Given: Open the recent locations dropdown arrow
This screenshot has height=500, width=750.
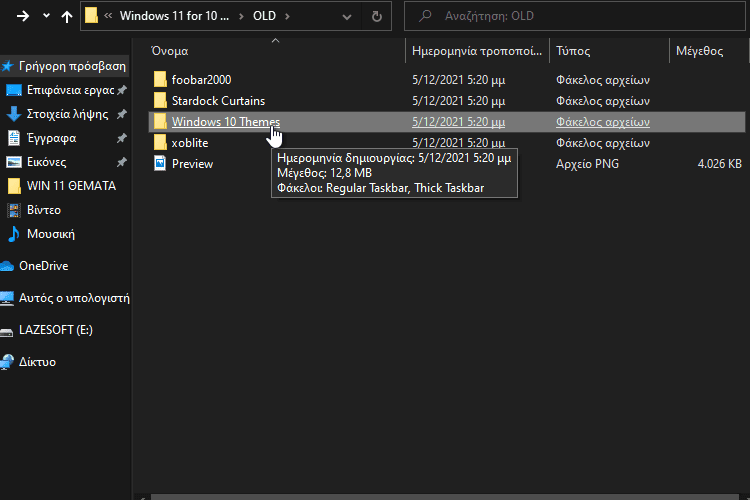Looking at the screenshot, I should pos(46,16).
